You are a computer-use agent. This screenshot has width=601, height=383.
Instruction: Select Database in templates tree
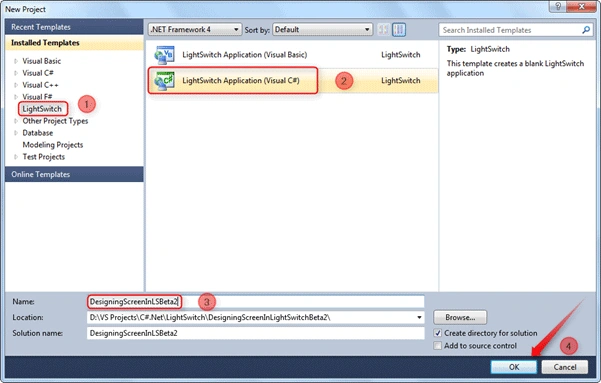click(38, 133)
